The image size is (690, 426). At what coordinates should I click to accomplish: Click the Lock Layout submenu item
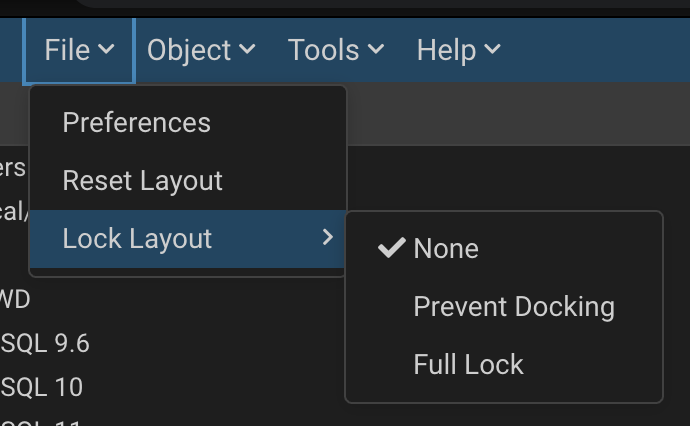pyautogui.click(x=138, y=239)
